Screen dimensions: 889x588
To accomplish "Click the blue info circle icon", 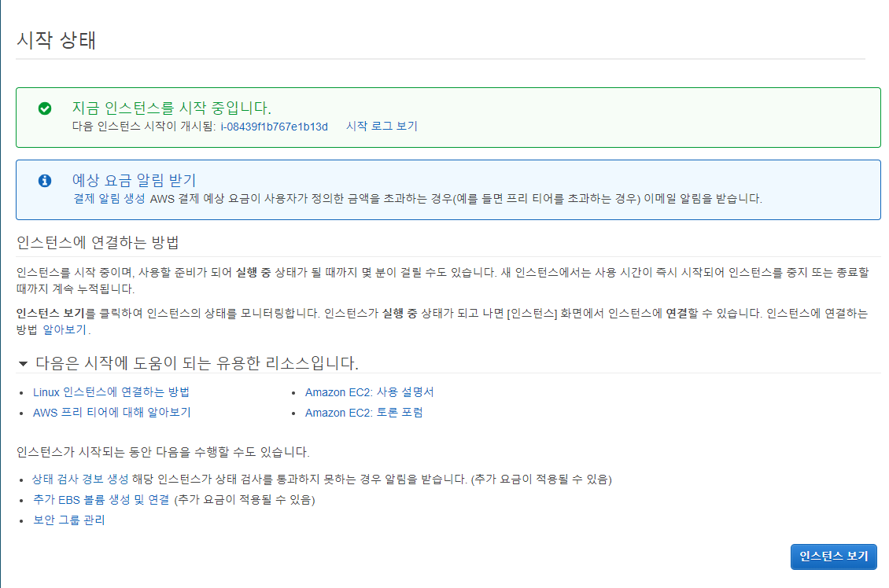I will 45,181.
